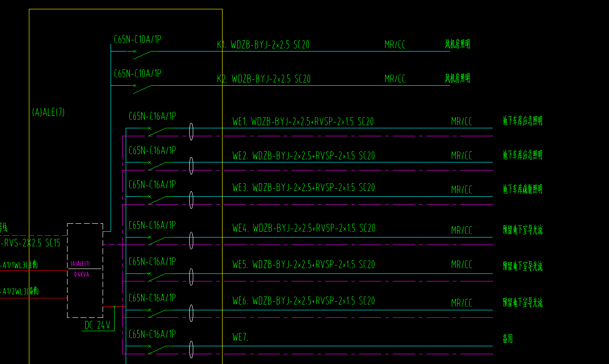Select 地下车库应急照明 label on the WE1 row
This screenshot has height=364, width=609.
[522, 121]
